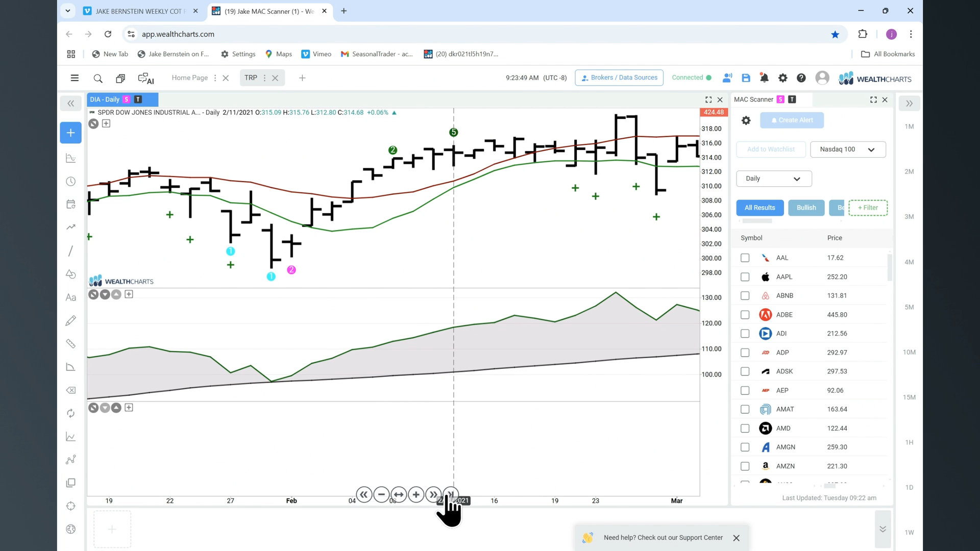Select the pencil drawing tool
This screenshot has height=551, width=980.
[70, 320]
